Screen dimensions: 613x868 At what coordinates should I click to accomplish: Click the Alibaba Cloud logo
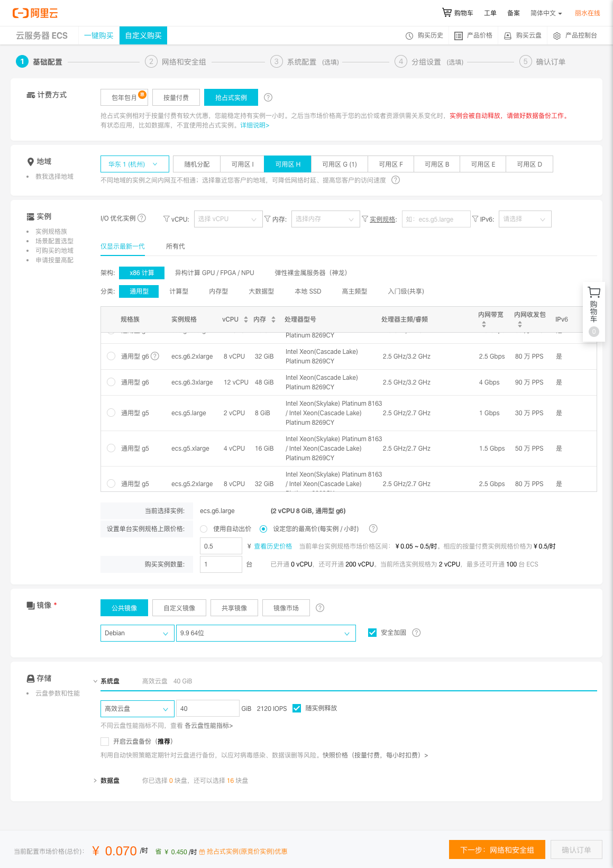pyautogui.click(x=35, y=13)
